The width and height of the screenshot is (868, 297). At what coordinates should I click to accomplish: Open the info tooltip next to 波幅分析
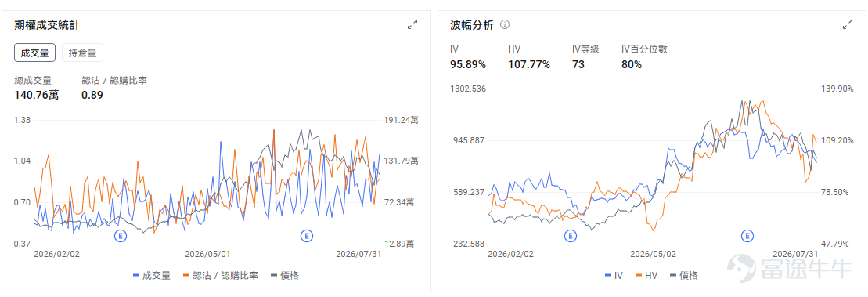[x=505, y=24]
